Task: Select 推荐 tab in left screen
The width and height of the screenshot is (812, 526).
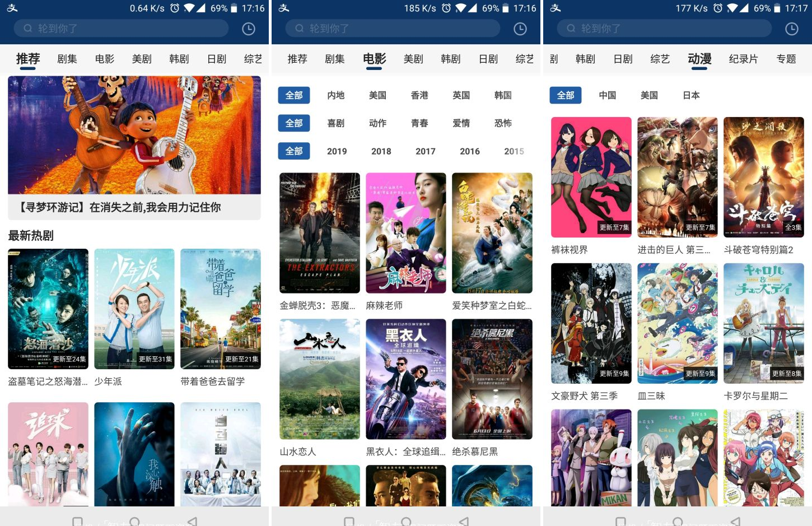Action: pos(28,59)
